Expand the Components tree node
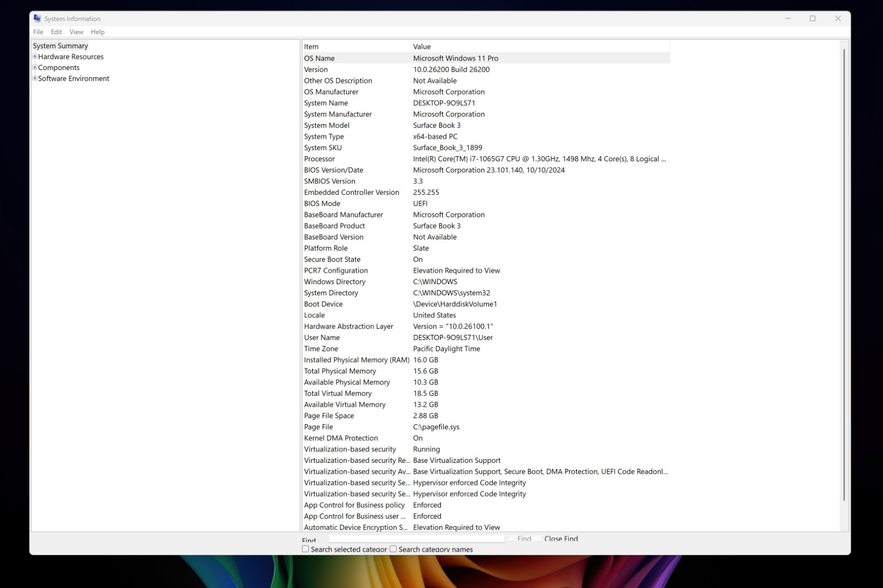The image size is (883, 588). pos(35,67)
